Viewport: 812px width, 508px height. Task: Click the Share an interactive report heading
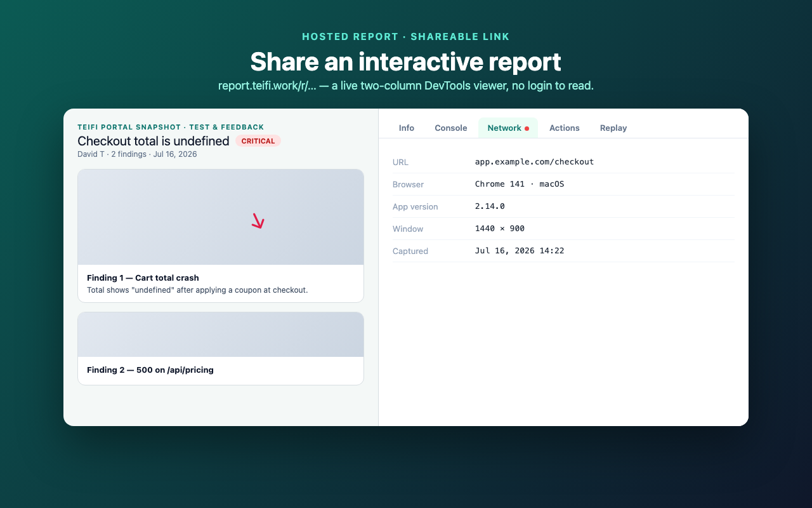406,62
